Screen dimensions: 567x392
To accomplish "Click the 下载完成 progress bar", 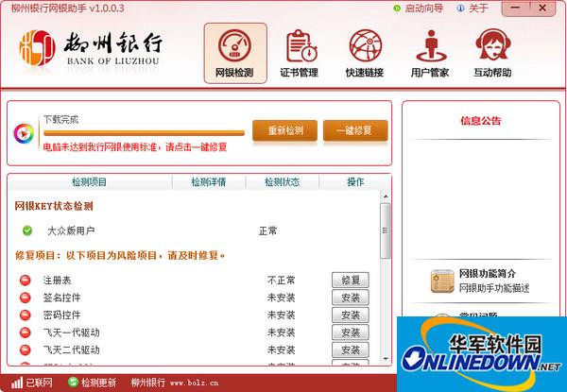I will tap(144, 133).
